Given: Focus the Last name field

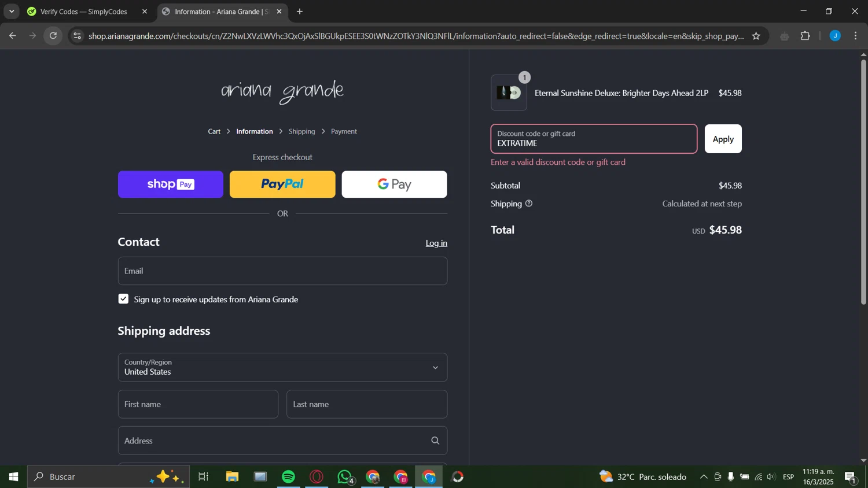Looking at the screenshot, I should (367, 404).
